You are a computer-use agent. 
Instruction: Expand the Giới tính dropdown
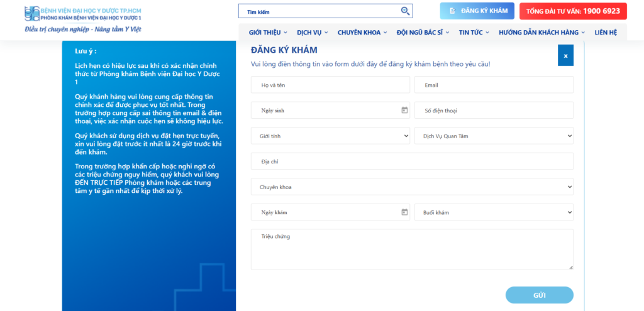click(x=330, y=136)
